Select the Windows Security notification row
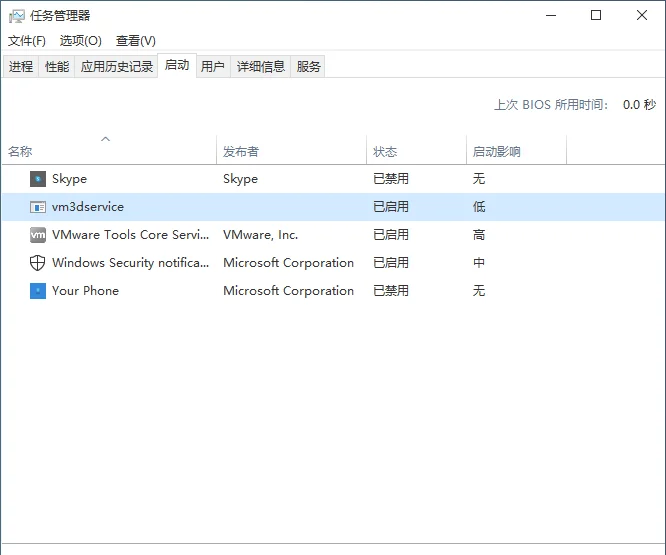The height and width of the screenshot is (555, 666). tap(130, 263)
